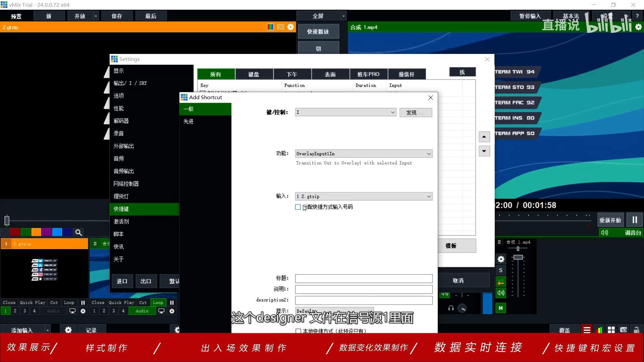Screen dimensions: 644x362
Task: Toggle Loop on the 合成 input
Action: tap(158, 303)
